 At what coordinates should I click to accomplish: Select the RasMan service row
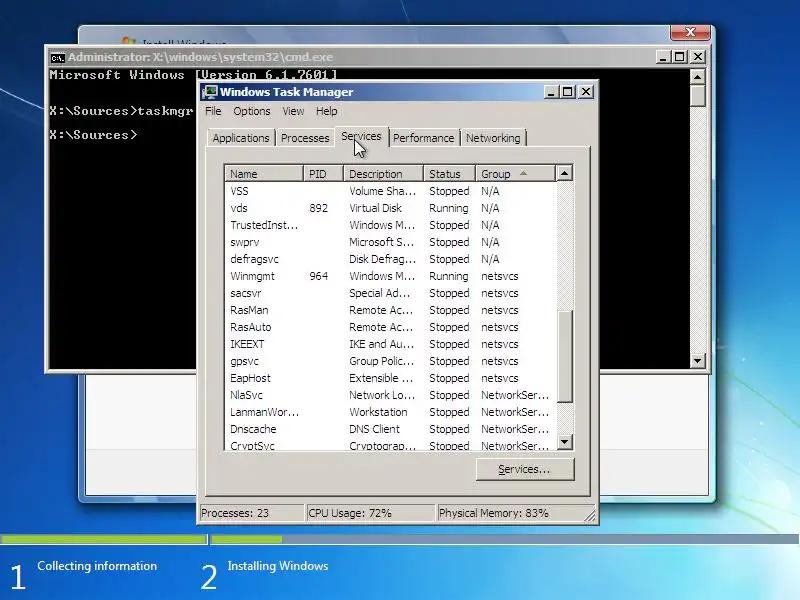point(391,310)
